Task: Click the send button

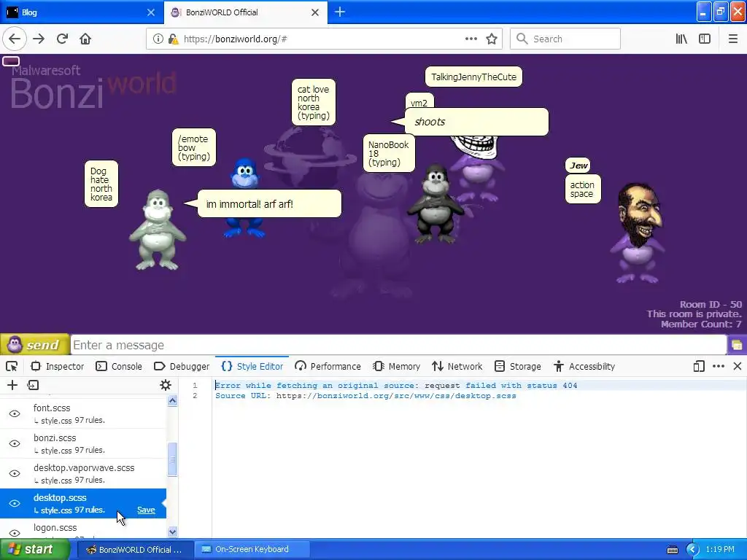Action: click(x=35, y=345)
